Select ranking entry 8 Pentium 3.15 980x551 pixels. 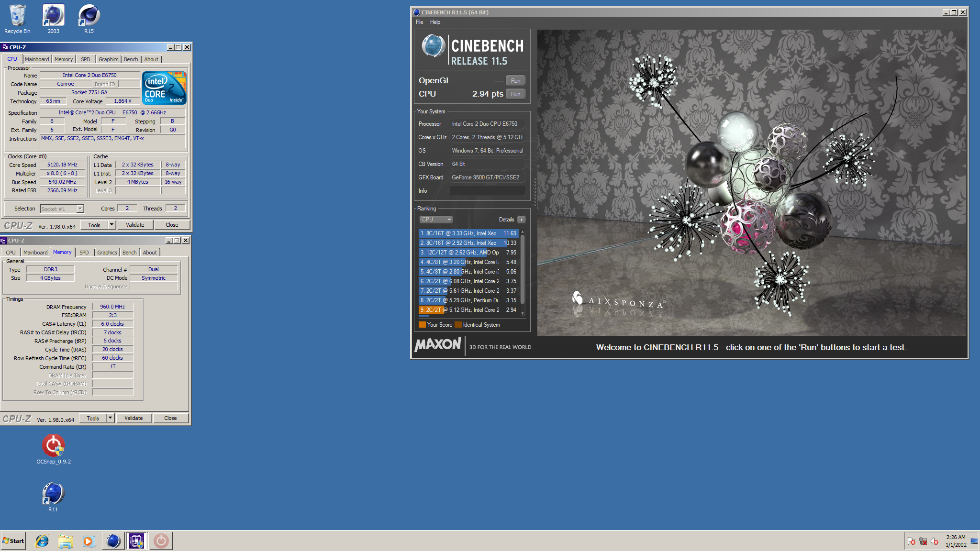[x=468, y=300]
